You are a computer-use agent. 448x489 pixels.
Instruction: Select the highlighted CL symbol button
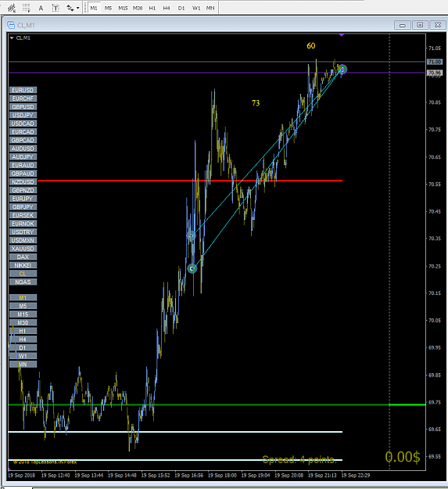coord(23,274)
